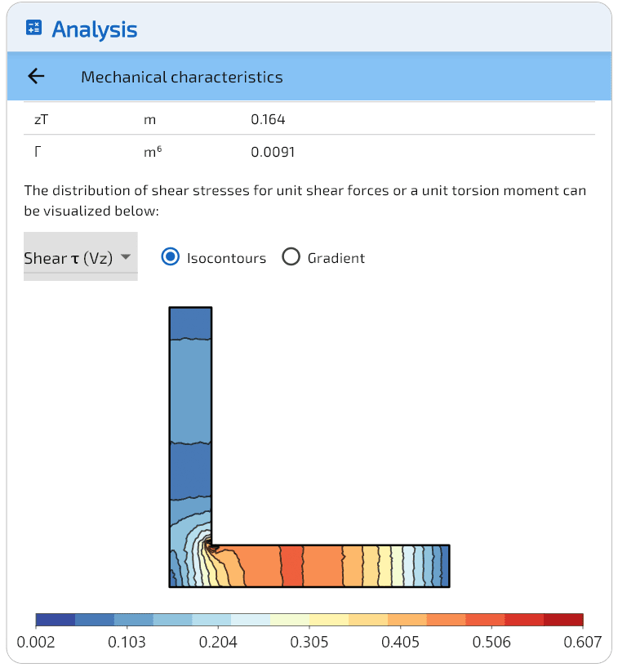This screenshot has height=672, width=618.
Task: Click the zT row label
Action: [x=41, y=120]
